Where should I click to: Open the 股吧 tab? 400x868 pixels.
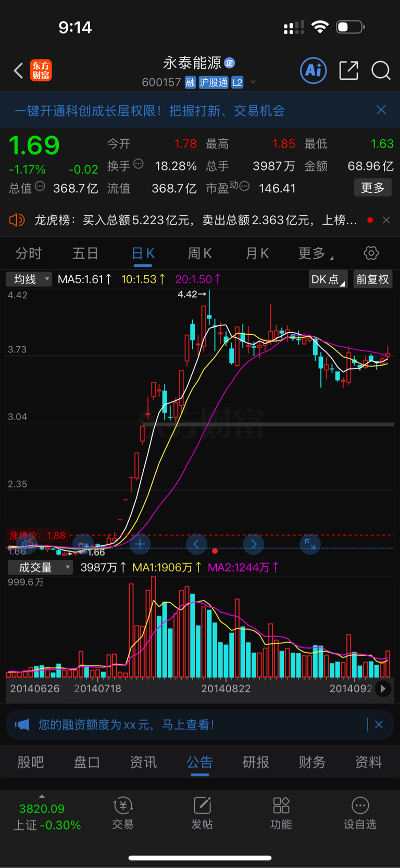tap(31, 762)
